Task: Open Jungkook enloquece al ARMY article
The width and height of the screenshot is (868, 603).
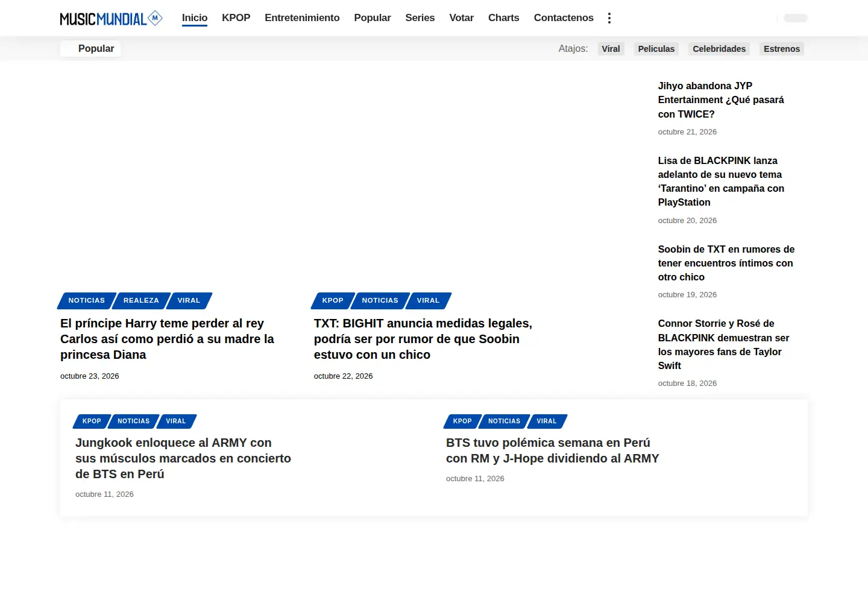Action: click(x=183, y=458)
